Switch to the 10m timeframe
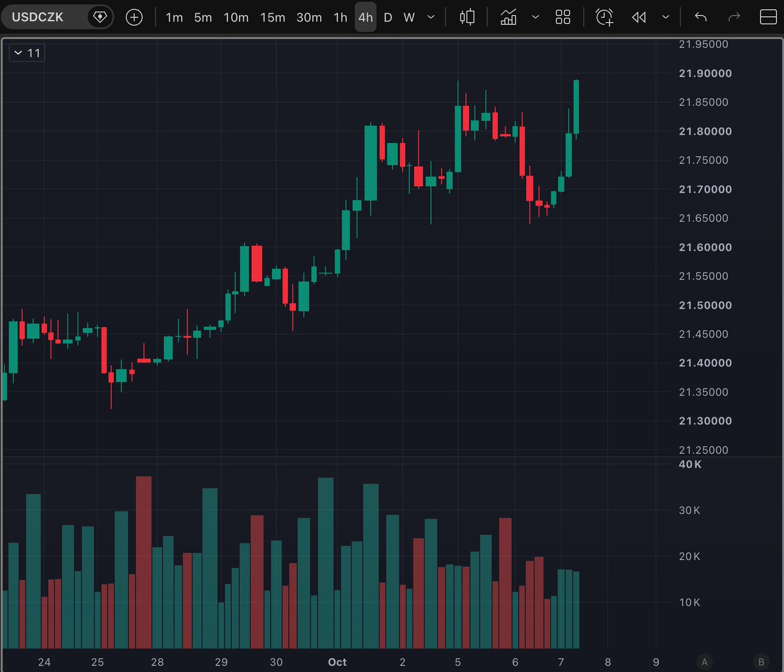This screenshot has width=784, height=672. [x=236, y=18]
